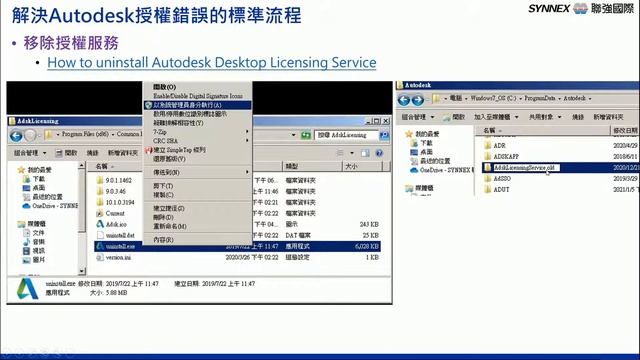Select 媒體櫃 in AdskLicensing sidebar
This screenshot has width=640, height=360.
click(32, 224)
